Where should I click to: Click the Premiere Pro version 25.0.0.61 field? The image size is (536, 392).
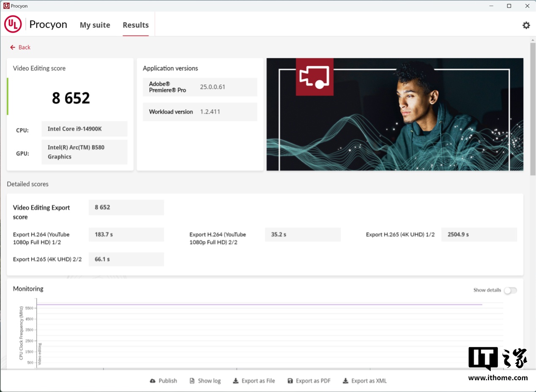coord(213,87)
